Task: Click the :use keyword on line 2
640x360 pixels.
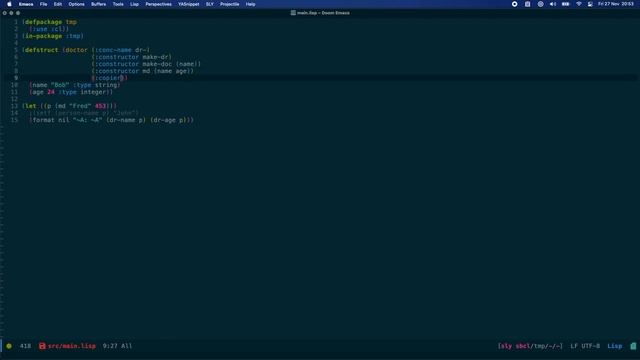Action: pyautogui.click(x=40, y=29)
